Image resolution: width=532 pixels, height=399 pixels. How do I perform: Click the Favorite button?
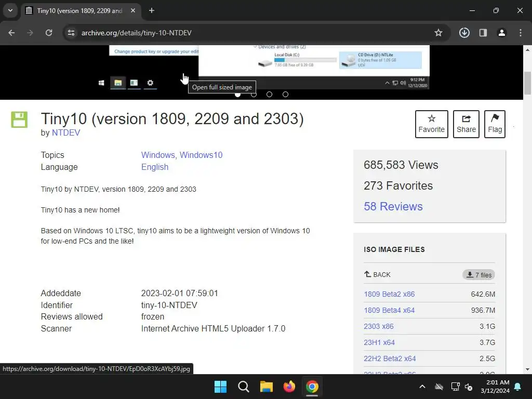[x=432, y=124]
